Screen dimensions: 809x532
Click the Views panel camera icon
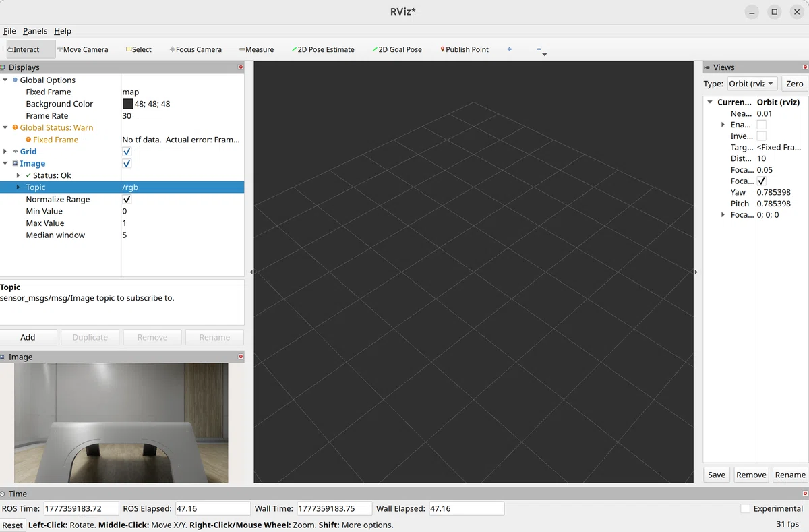[707, 67]
